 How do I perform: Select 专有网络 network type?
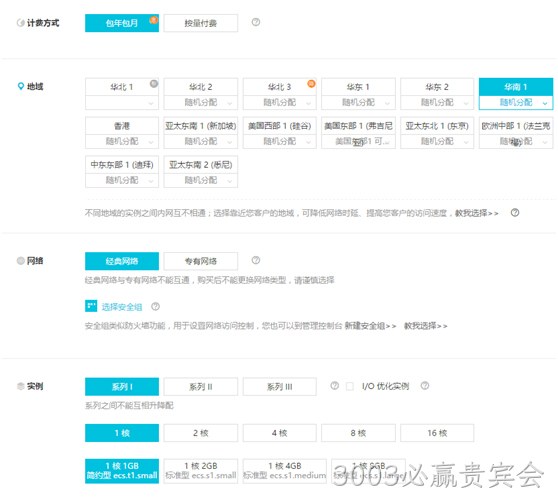tap(201, 261)
